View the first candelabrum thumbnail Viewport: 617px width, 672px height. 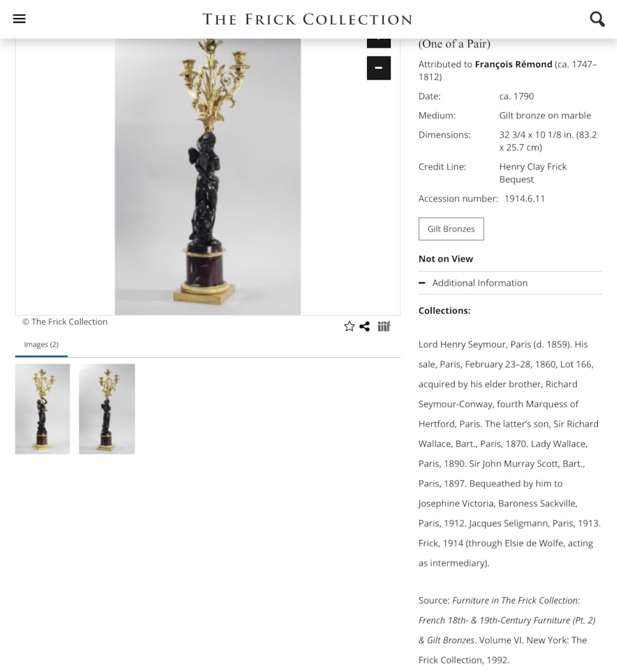point(43,409)
